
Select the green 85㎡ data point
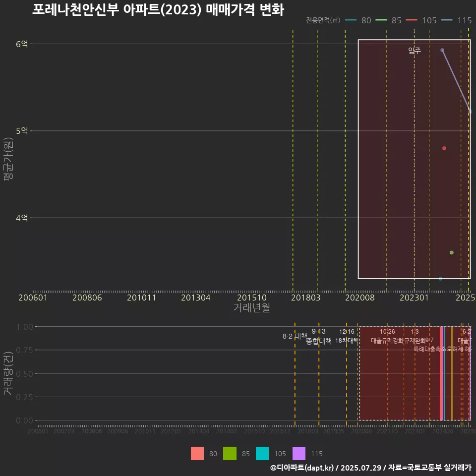pyautogui.click(x=451, y=252)
